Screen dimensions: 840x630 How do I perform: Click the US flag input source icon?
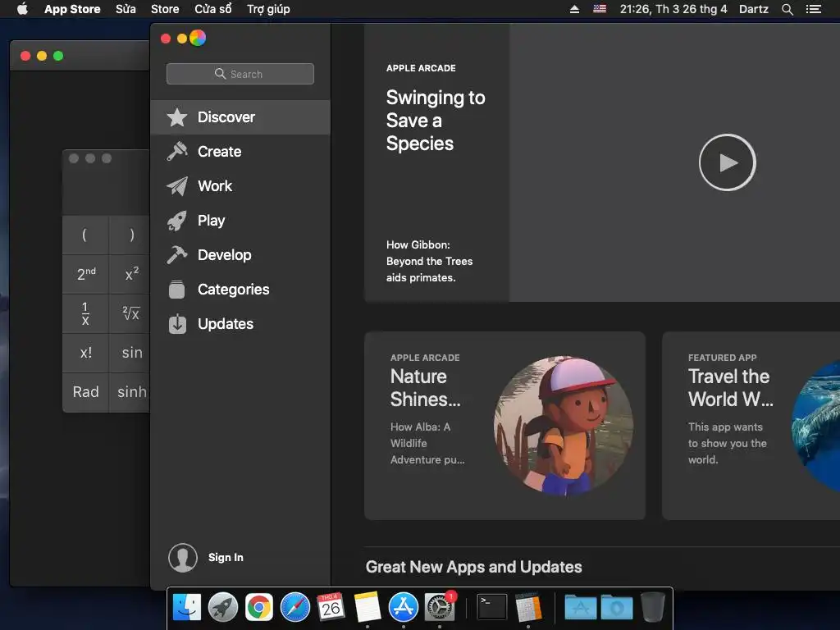600,9
